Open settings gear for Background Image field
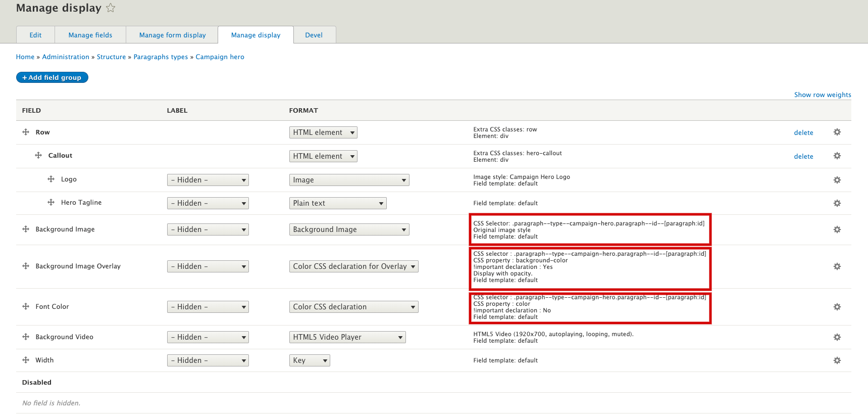868x415 pixels. coord(837,229)
